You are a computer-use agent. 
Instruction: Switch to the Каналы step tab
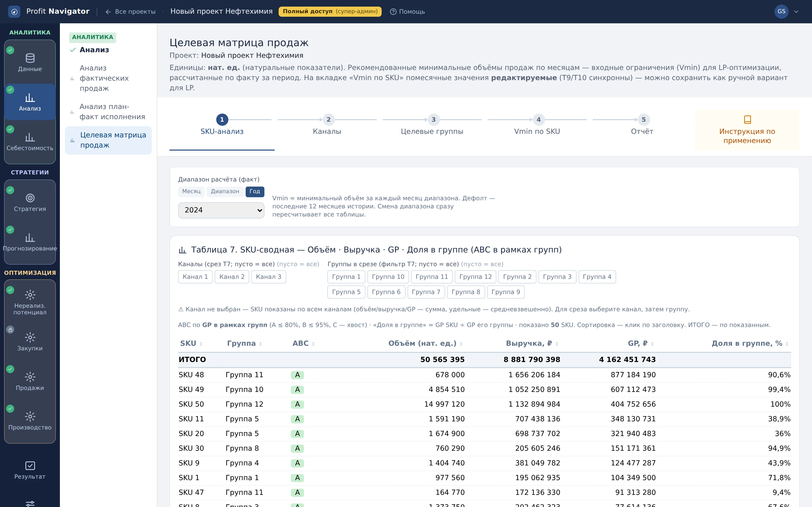tap(327, 125)
